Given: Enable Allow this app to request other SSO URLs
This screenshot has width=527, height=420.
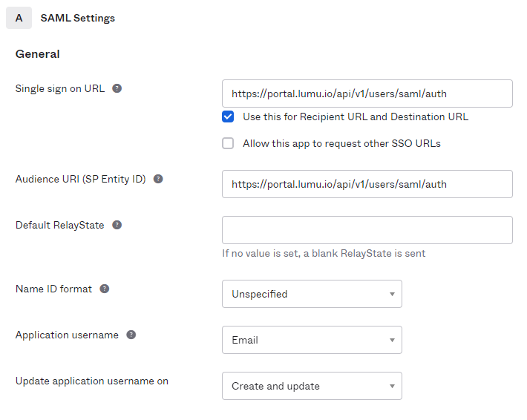Looking at the screenshot, I should [228, 143].
